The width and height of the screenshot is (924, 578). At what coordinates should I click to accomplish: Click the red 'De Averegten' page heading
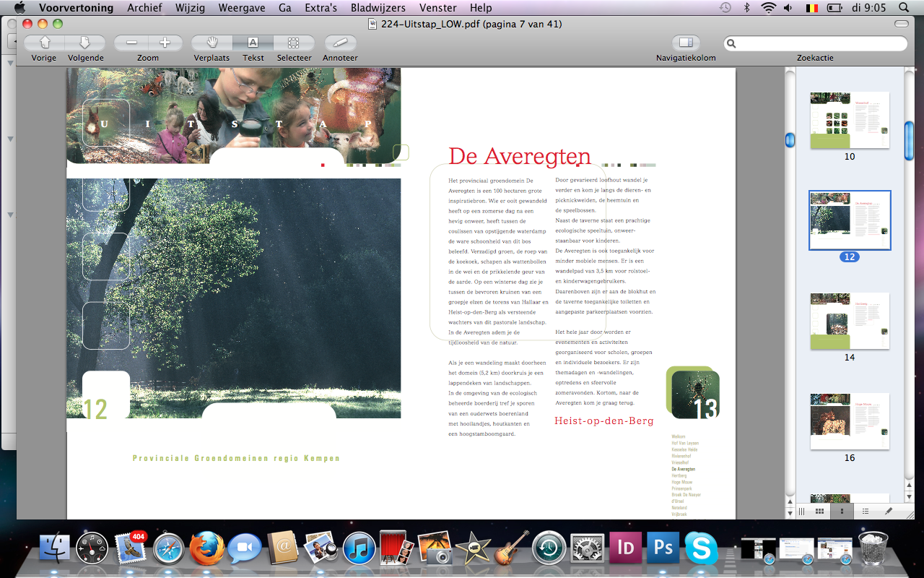pyautogui.click(x=520, y=155)
